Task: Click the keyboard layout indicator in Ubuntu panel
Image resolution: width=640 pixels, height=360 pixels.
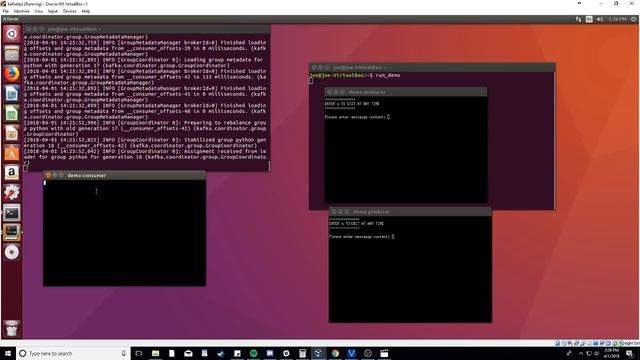Action: (589, 19)
